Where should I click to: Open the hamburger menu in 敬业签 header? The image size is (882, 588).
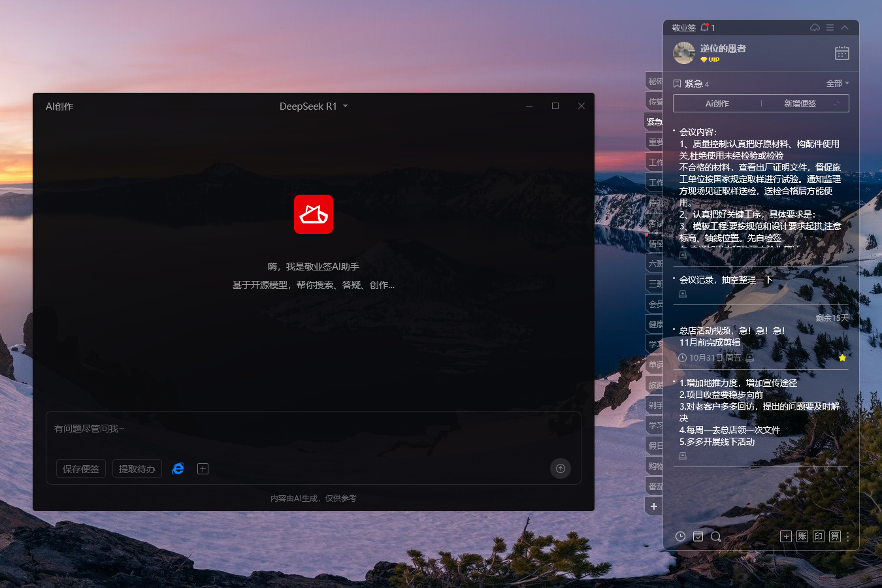(x=830, y=27)
